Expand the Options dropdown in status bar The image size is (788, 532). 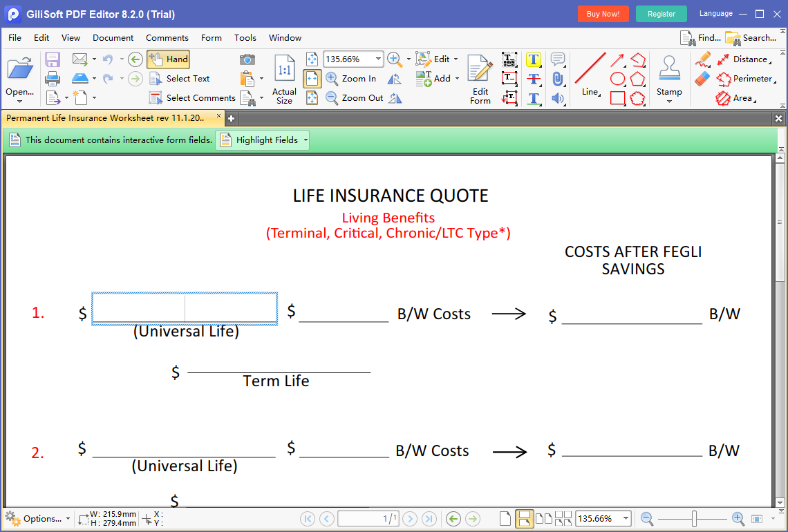[x=68, y=518]
